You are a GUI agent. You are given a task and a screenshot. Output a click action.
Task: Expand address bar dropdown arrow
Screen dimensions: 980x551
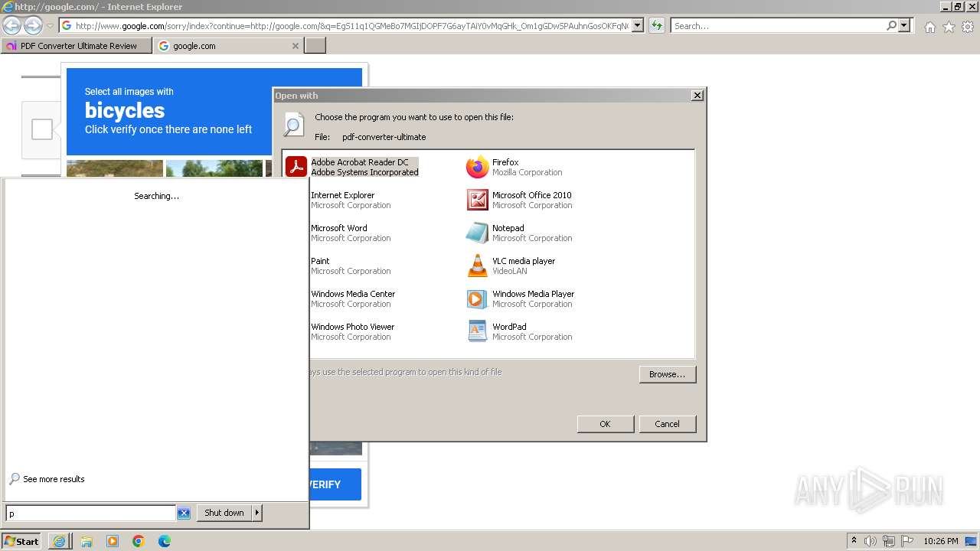point(637,25)
